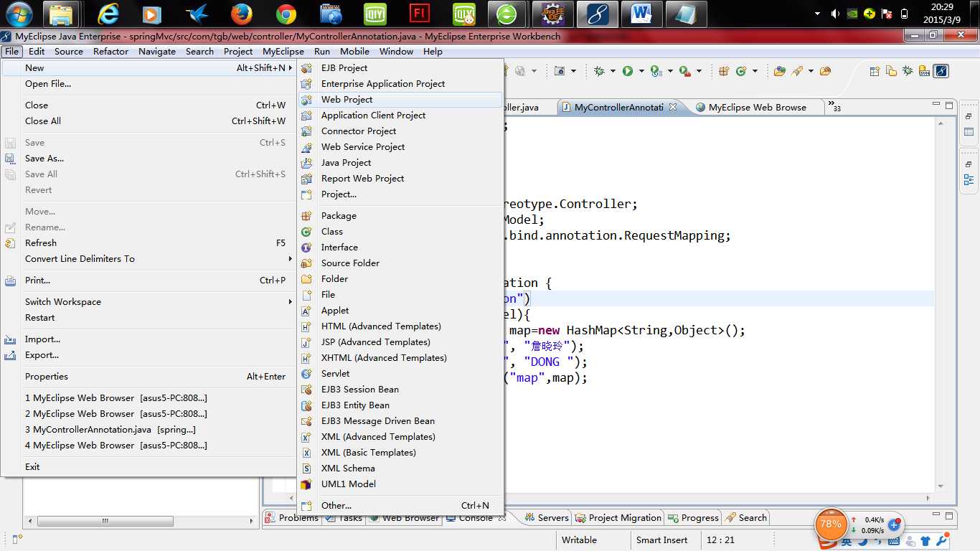
Task: Open the Progress view tab
Action: coord(694,517)
